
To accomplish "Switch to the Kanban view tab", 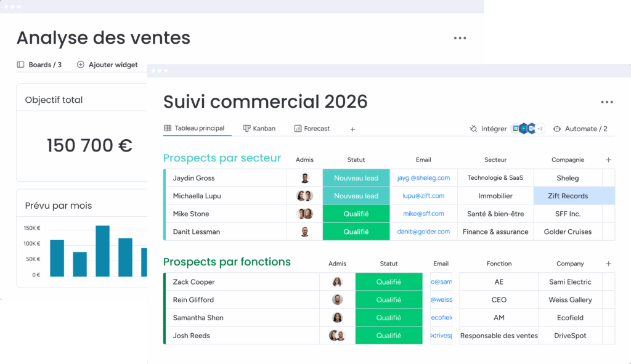I will 259,129.
